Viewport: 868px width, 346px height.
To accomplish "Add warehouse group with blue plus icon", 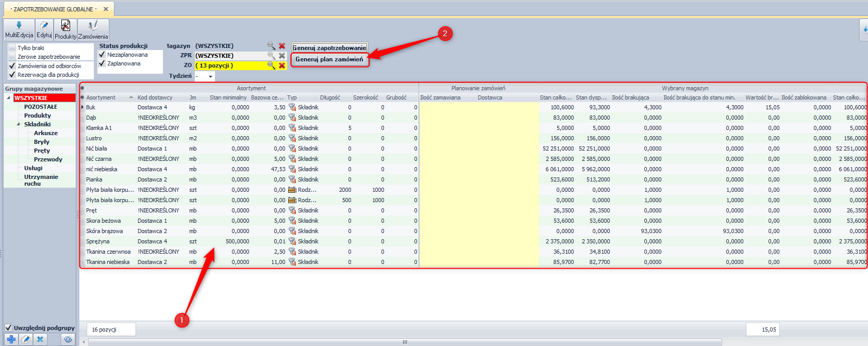I will (11, 339).
